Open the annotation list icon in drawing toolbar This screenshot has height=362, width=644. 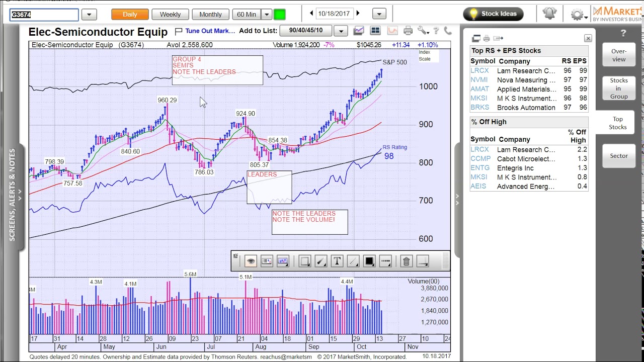click(x=267, y=261)
